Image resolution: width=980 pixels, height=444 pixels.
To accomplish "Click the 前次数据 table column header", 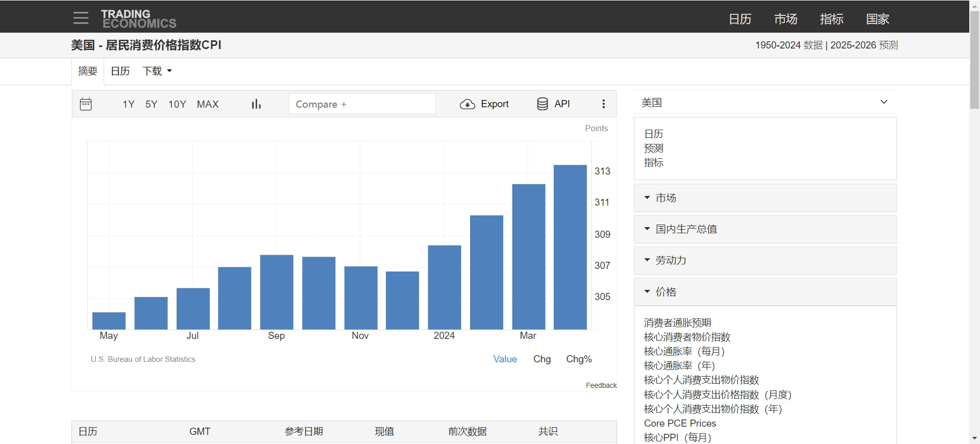I will pos(468,432).
